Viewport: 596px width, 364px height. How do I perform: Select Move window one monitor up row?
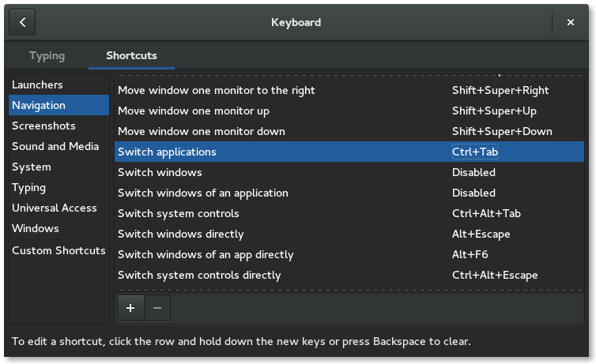194,111
